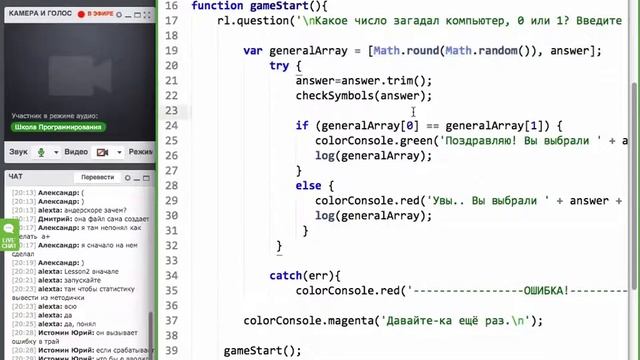Click chat message 'запускайте' from alexta
This screenshot has height=360, width=640.
click(x=82, y=280)
